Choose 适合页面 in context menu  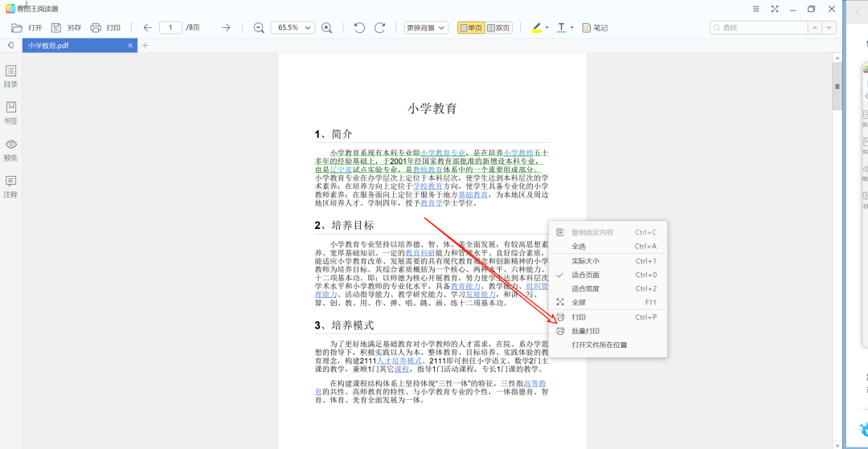coord(608,275)
